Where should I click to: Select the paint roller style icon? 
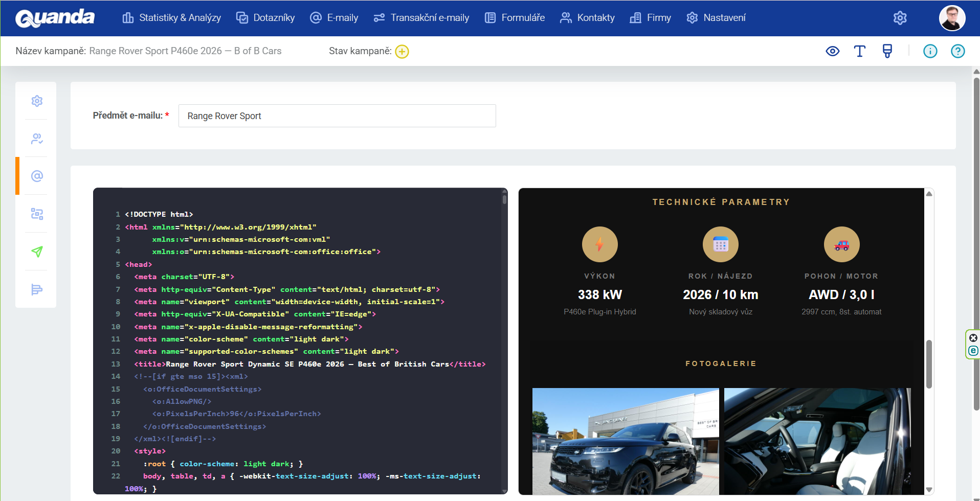coord(887,51)
